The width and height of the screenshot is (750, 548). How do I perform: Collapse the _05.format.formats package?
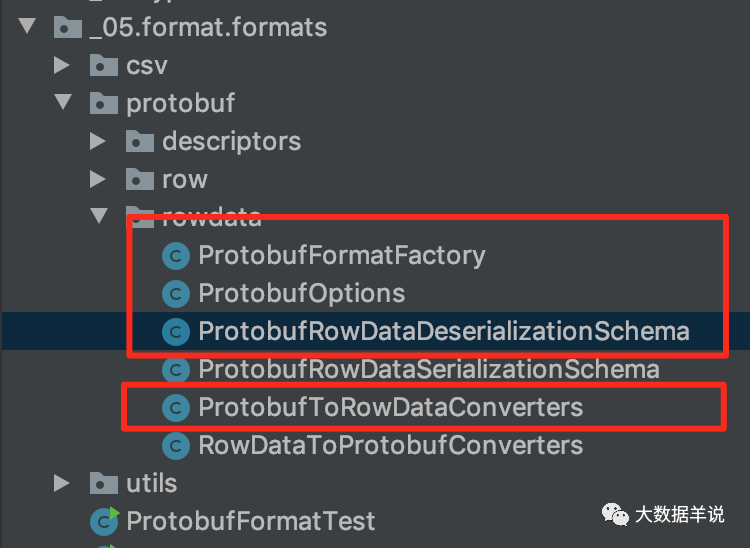[x=28, y=26]
